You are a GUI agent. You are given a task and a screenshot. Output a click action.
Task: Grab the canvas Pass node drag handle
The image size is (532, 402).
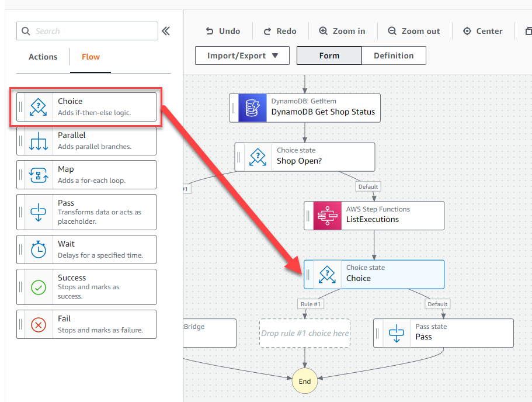pos(377,333)
